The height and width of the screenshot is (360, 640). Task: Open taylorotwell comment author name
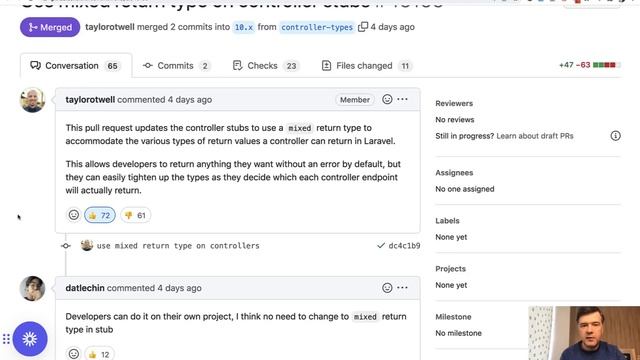click(90, 100)
